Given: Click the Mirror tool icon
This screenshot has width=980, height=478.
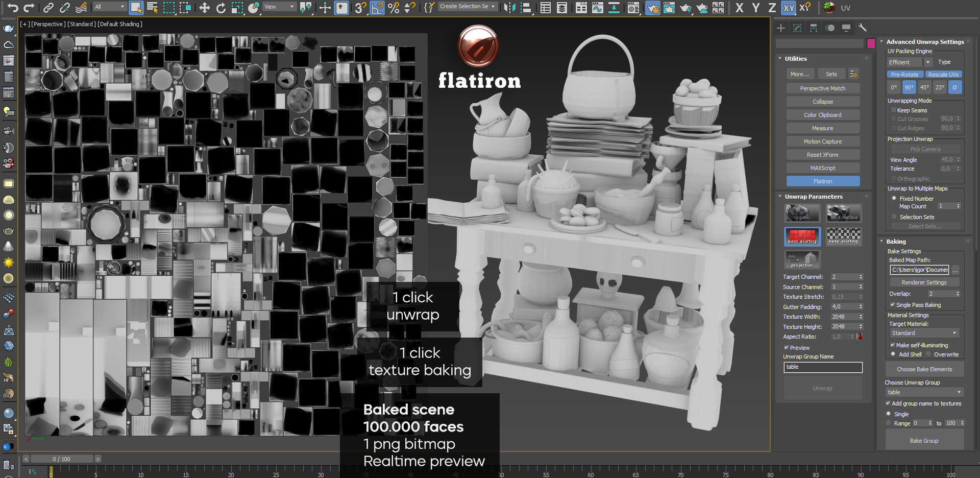Looking at the screenshot, I should pos(509,7).
